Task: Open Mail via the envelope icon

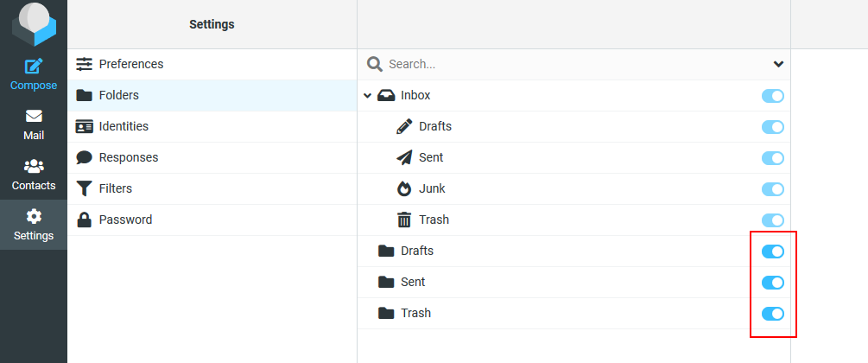Action: [x=34, y=117]
